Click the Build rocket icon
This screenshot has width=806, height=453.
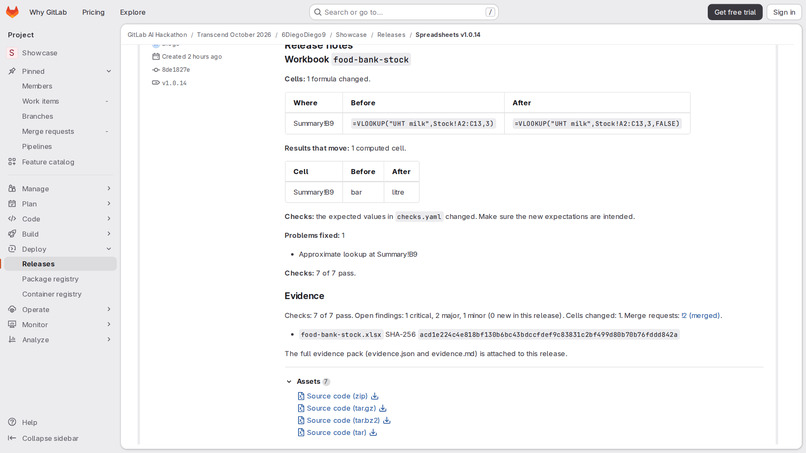pos(12,234)
